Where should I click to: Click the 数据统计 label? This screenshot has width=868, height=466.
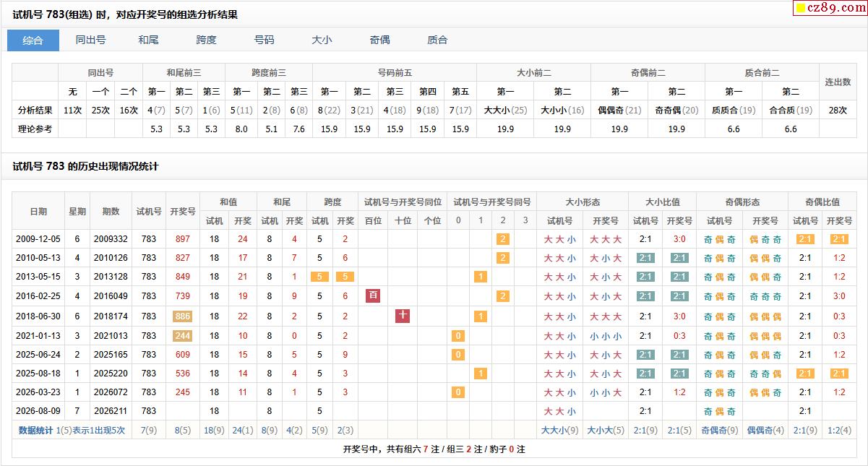point(36,430)
